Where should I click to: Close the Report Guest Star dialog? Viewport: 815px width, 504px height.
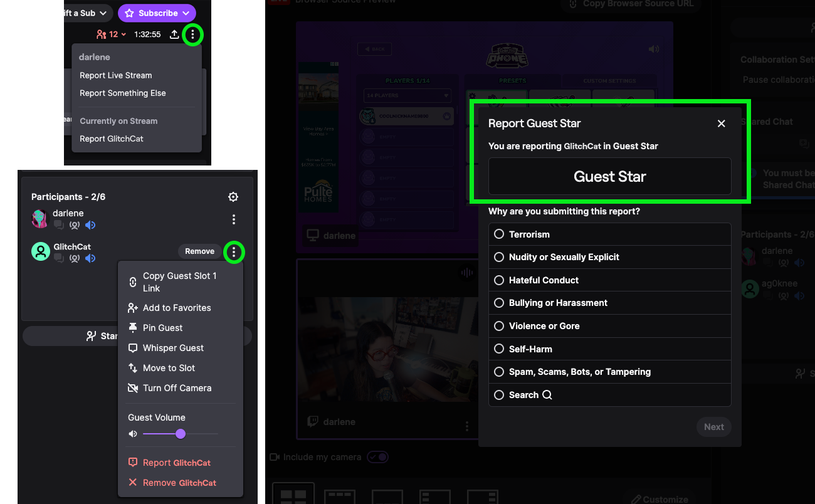721,123
